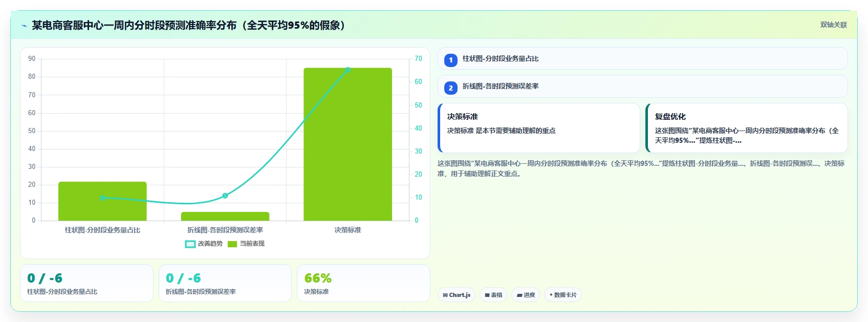Toggle the 改善趋势 legend item
This screenshot has height=322, width=868.
click(204, 244)
